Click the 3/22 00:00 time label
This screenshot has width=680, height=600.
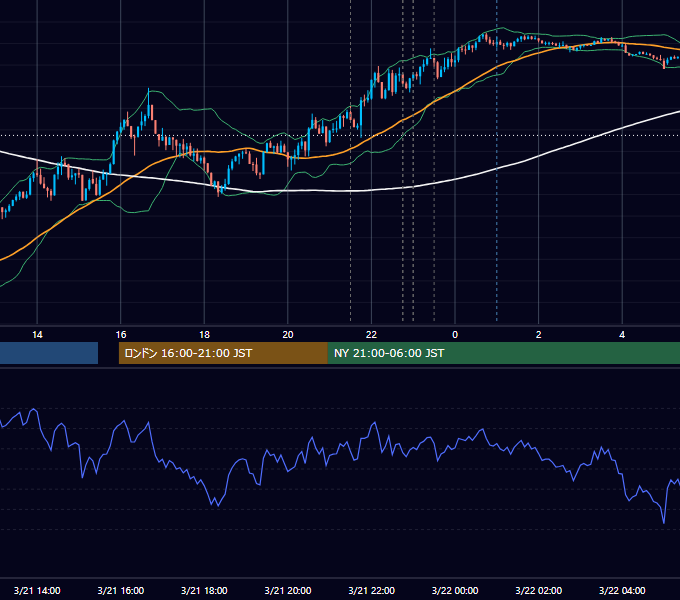(x=455, y=590)
